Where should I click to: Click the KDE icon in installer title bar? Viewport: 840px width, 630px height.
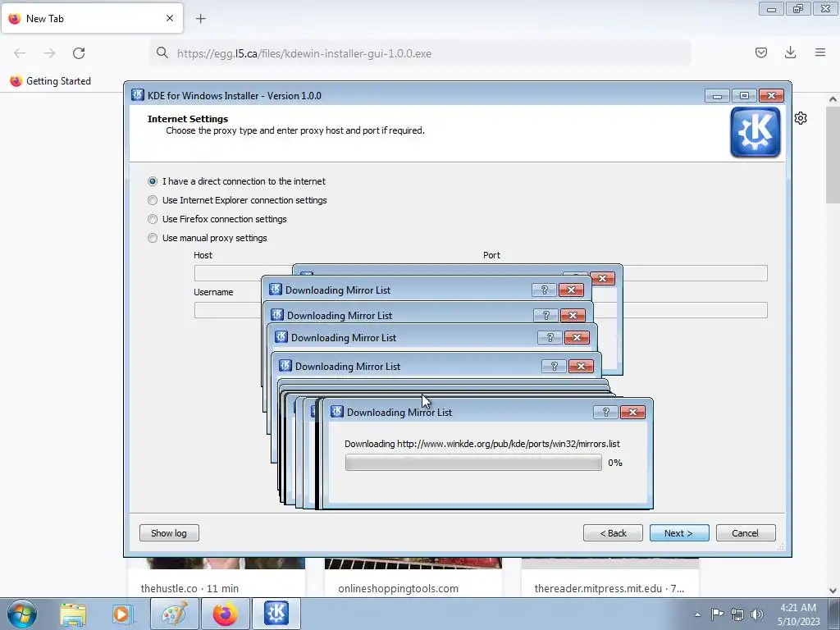pyautogui.click(x=138, y=95)
